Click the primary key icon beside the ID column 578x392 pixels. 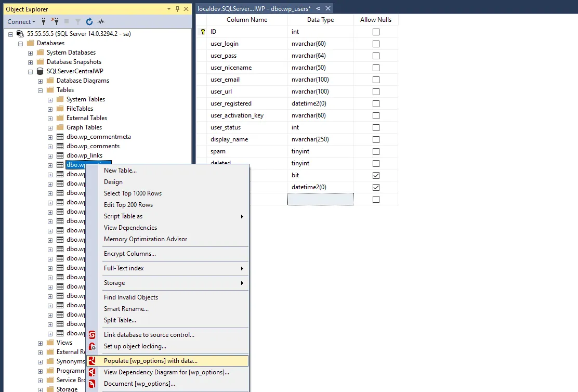[x=202, y=32]
